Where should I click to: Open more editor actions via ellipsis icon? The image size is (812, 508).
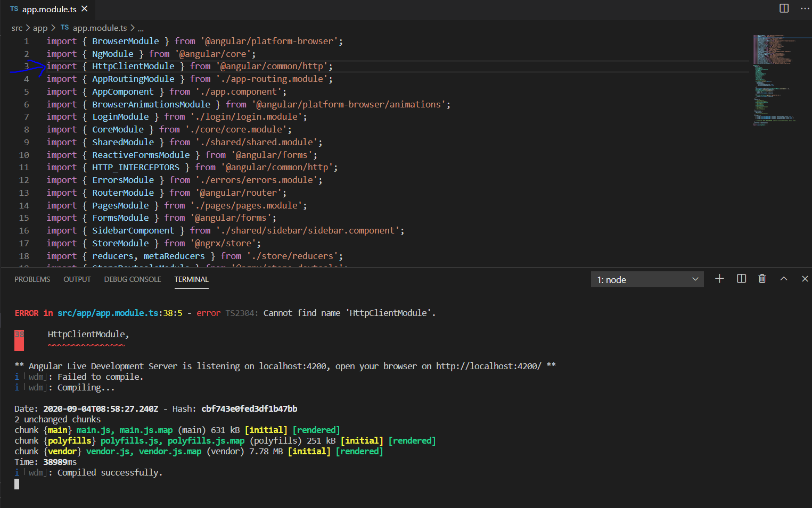pos(805,8)
